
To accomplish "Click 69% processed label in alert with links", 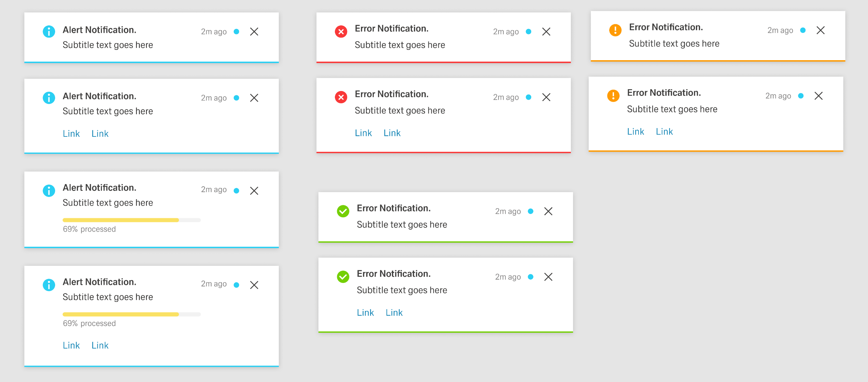I will 89,323.
